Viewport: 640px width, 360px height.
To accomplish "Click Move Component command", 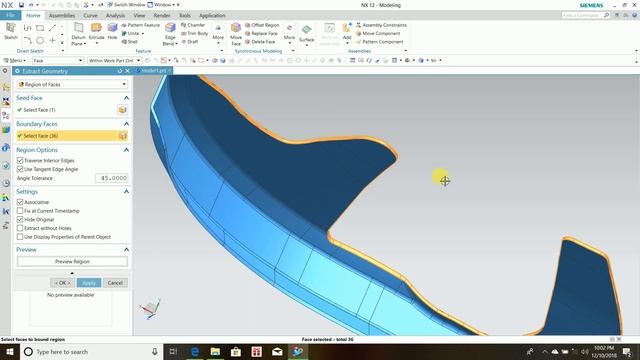I will point(378,33).
